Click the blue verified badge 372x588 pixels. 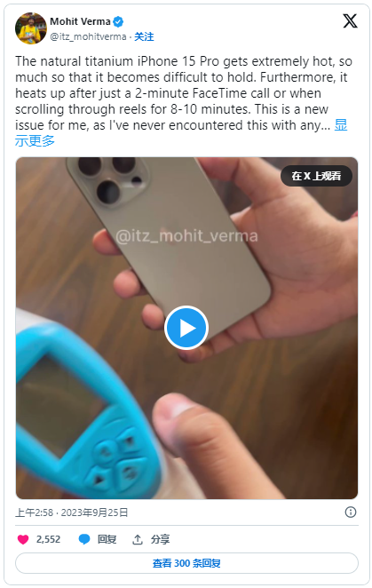[x=118, y=21]
